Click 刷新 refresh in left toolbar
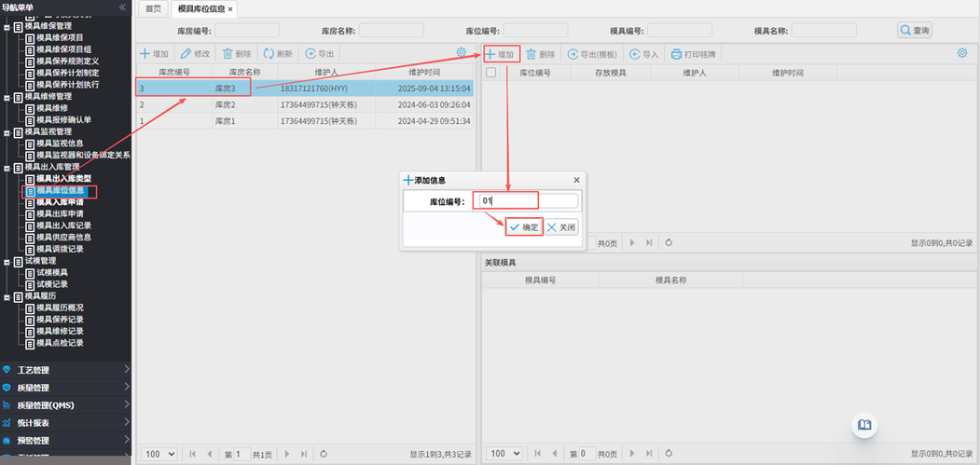Image resolution: width=980 pixels, height=465 pixels. [278, 54]
